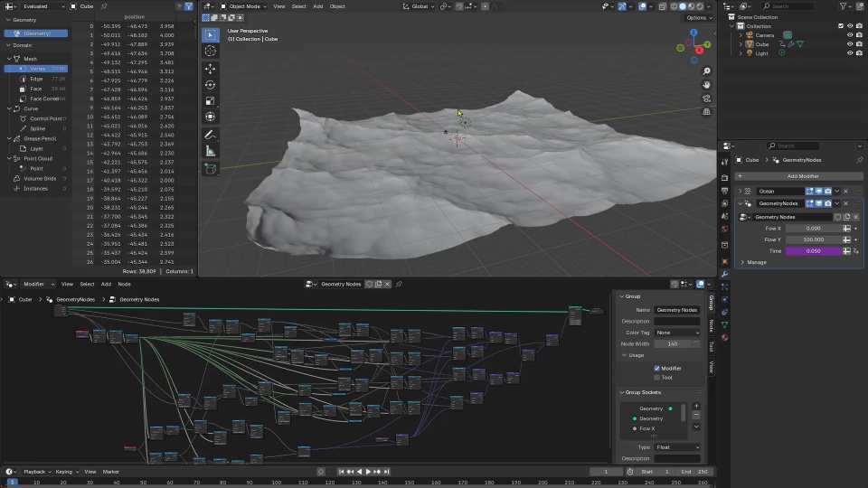Check the Tool usage checkbox
Viewport: 868px width, 488px height.
657,378
